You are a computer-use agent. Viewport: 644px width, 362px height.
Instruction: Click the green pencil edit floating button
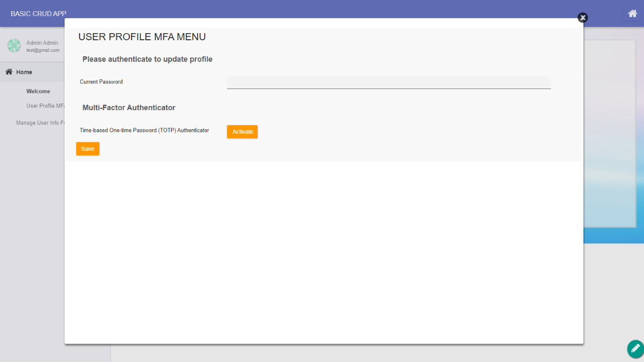click(635, 348)
